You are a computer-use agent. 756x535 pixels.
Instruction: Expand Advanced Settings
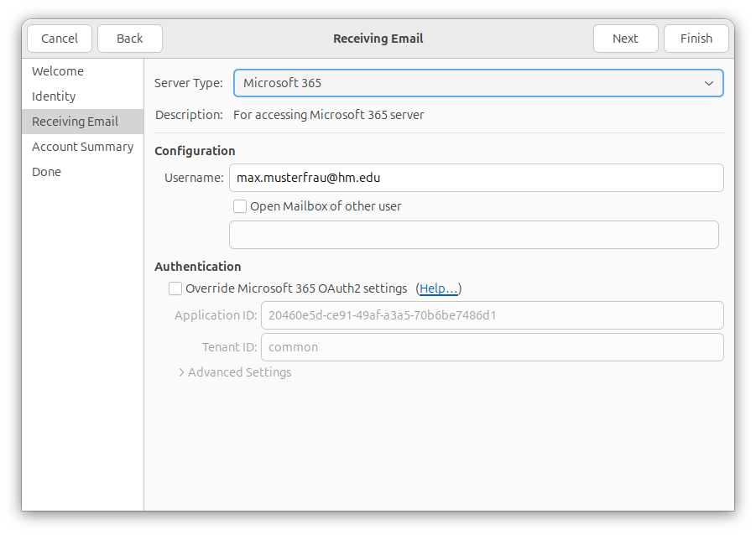235,372
